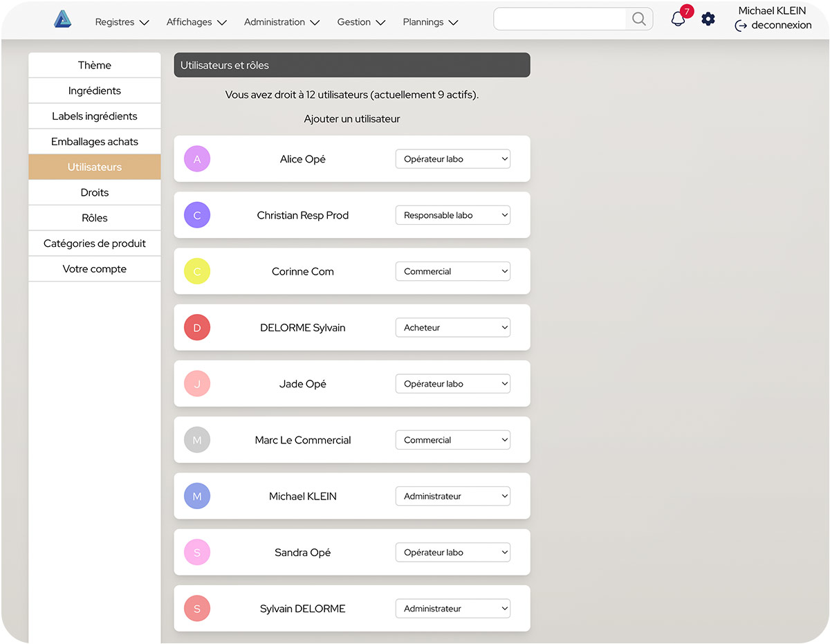
Task: Change Christian Resp Prod's role dropdown
Action: point(452,215)
